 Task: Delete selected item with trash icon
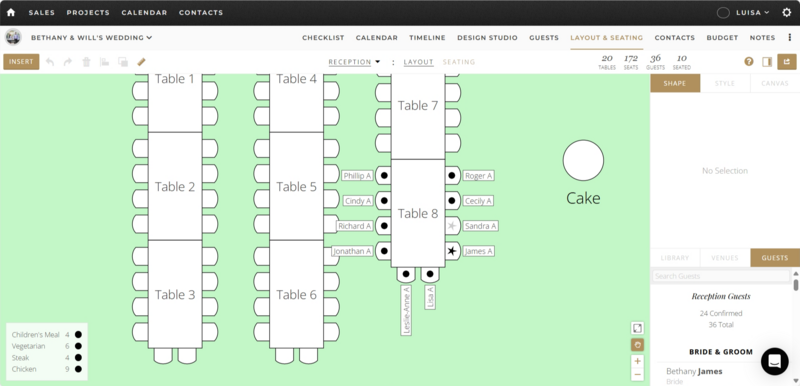pos(86,62)
